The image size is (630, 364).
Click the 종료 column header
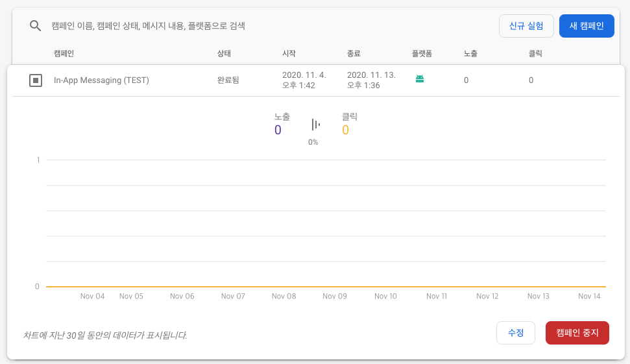(354, 53)
